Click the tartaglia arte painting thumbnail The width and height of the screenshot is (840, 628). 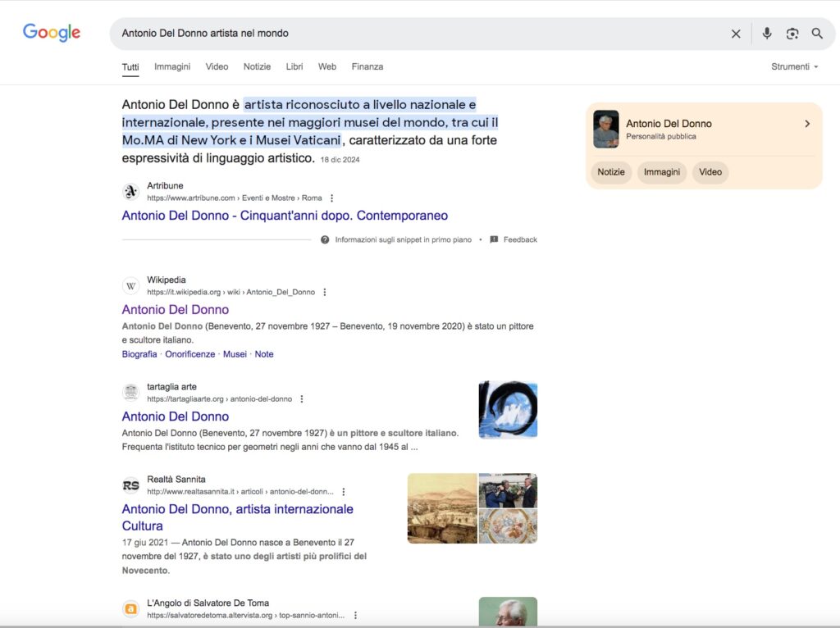coord(508,410)
